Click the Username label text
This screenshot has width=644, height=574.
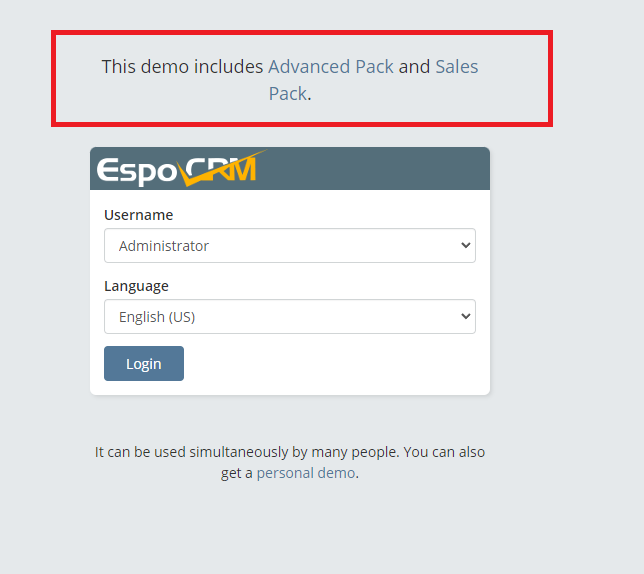[138, 215]
